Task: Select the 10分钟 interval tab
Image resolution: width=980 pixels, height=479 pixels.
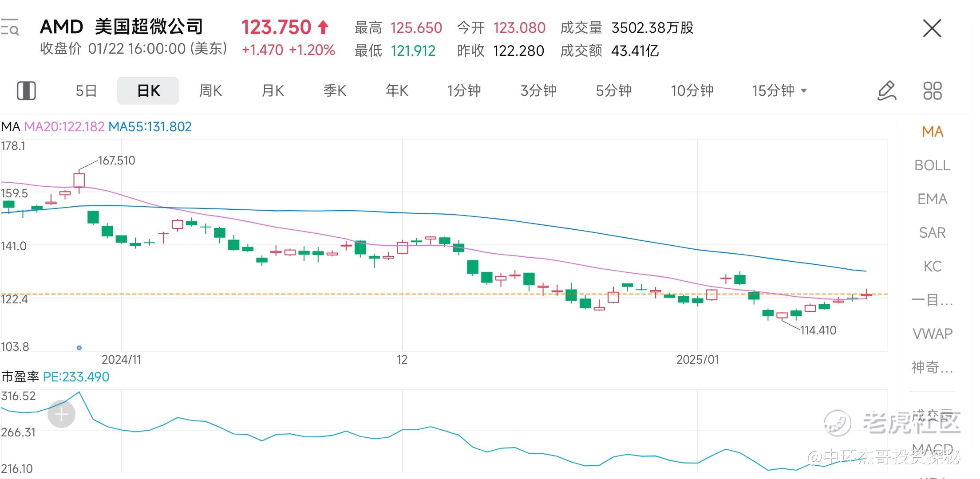Action: (692, 90)
